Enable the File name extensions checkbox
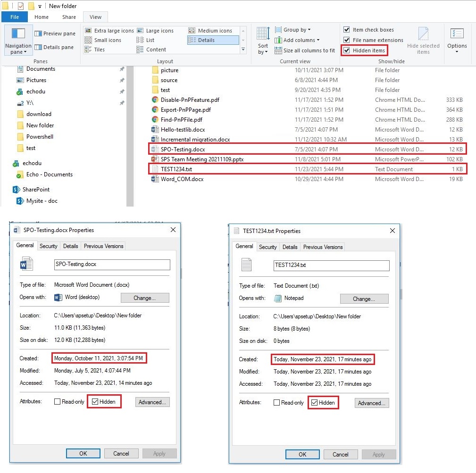Screen dimensions: 476x473 [x=347, y=40]
